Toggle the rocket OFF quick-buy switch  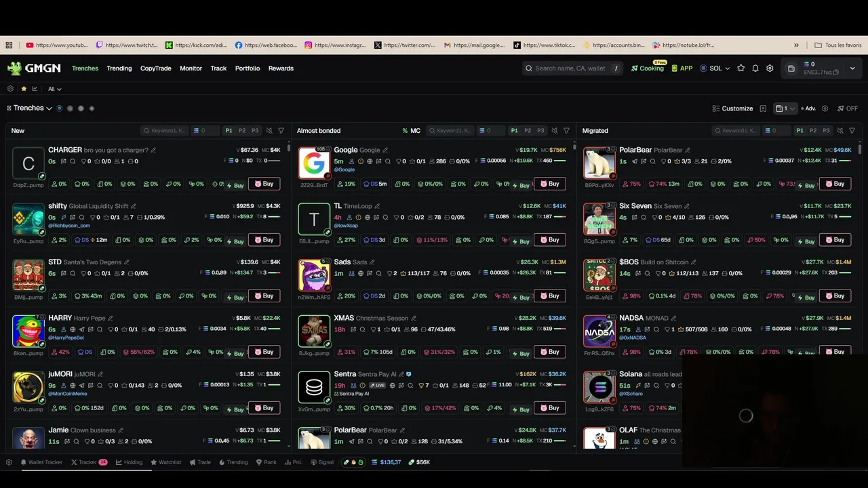click(x=848, y=108)
